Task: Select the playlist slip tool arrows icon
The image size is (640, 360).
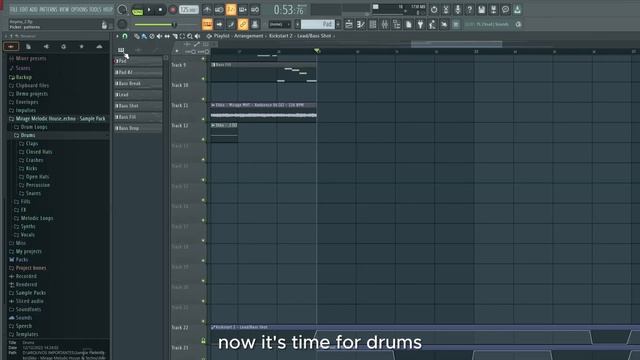Action: point(167,36)
